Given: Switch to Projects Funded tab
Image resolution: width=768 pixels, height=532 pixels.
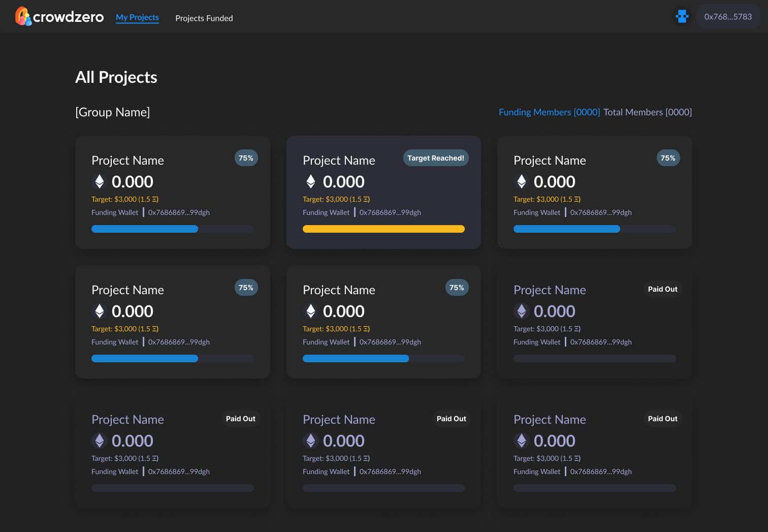Looking at the screenshot, I should click(x=204, y=18).
